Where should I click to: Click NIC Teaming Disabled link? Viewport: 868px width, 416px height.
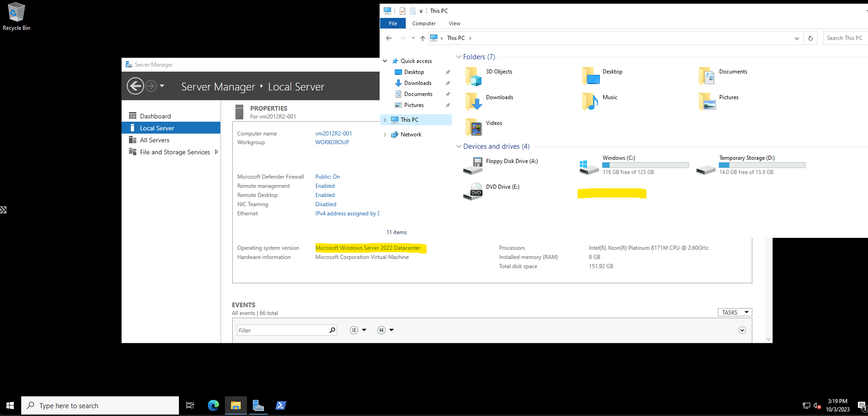point(326,204)
